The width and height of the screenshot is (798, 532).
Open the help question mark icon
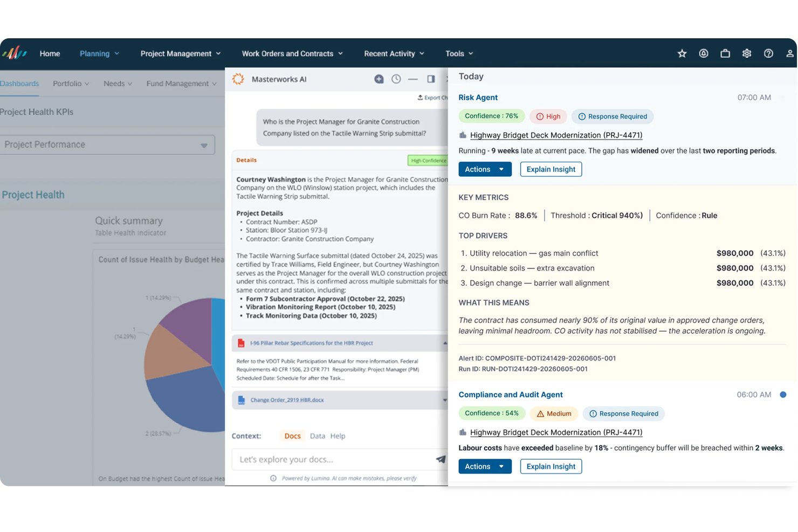(768, 53)
